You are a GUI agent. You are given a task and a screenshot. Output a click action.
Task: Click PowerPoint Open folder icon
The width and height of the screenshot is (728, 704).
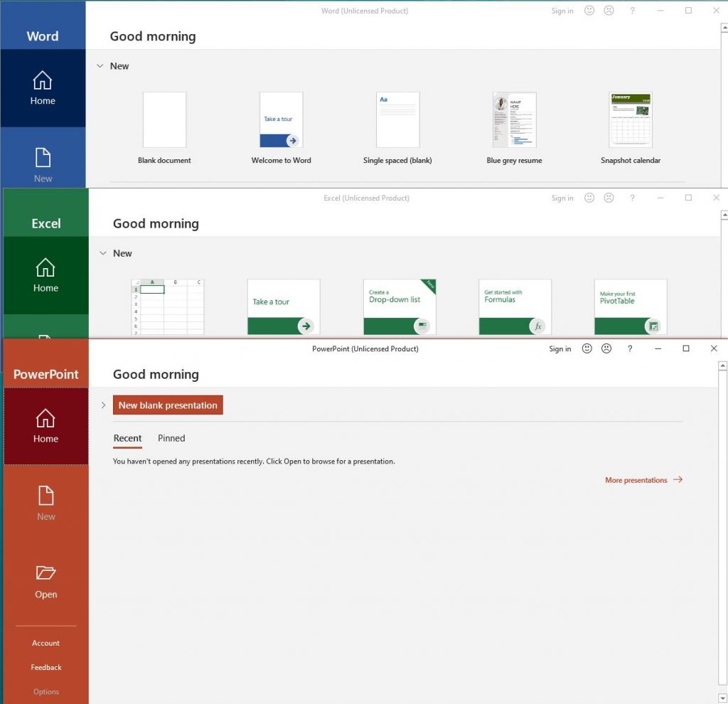point(45,572)
